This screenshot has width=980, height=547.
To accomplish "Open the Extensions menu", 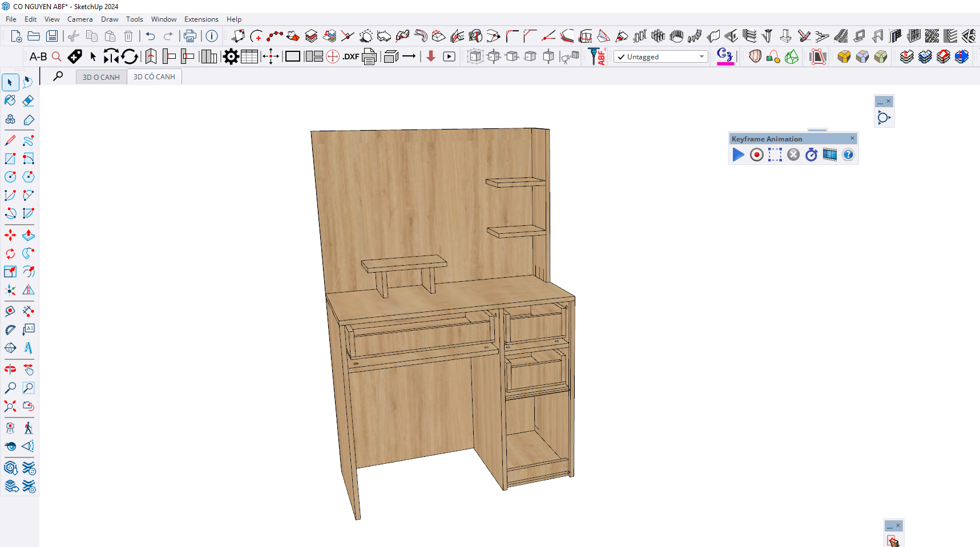I will [x=201, y=19].
